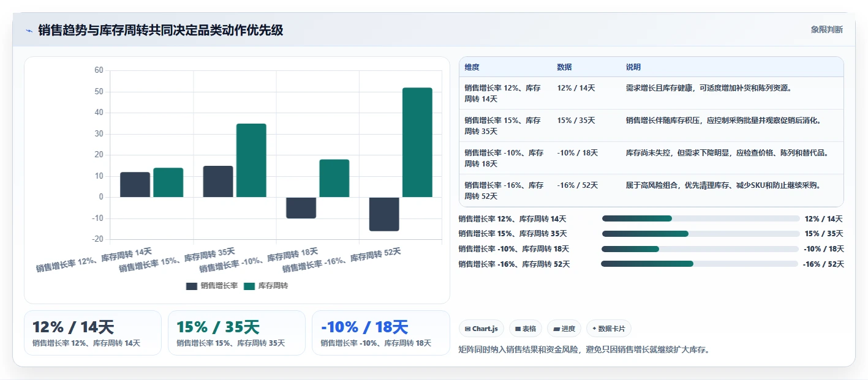Viewport: 868px width, 380px height.
Task: Click the 数据卡片 tag chip label
Action: (612, 329)
